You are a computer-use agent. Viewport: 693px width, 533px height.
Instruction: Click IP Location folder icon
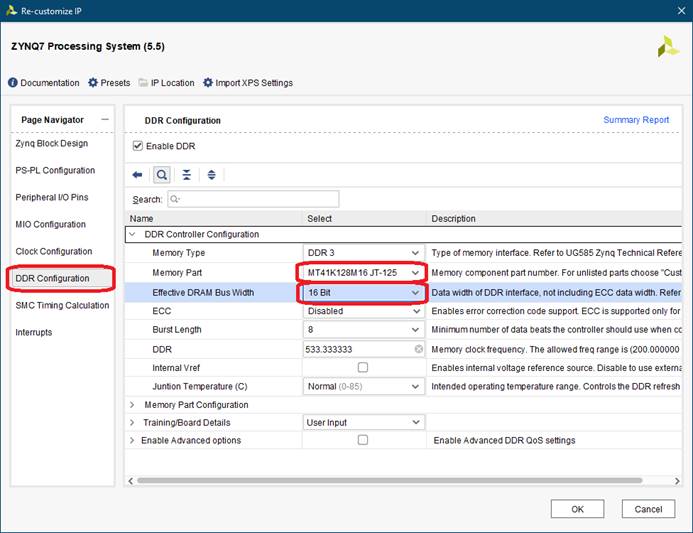144,83
